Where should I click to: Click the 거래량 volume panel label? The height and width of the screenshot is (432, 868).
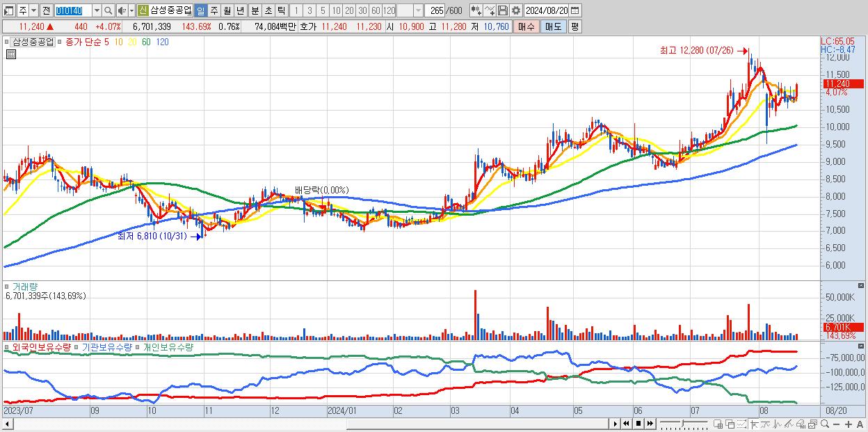coord(25,286)
